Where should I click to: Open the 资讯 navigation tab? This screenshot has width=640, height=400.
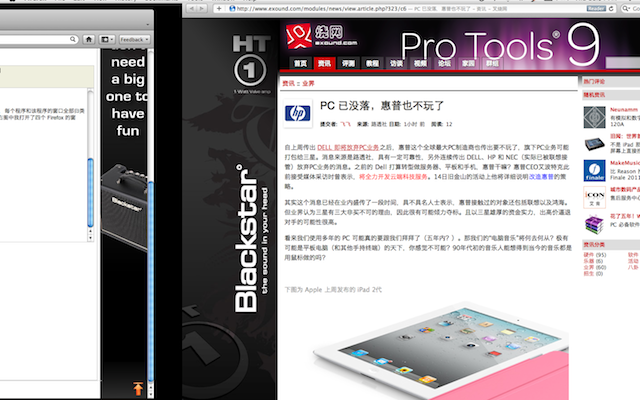324,63
